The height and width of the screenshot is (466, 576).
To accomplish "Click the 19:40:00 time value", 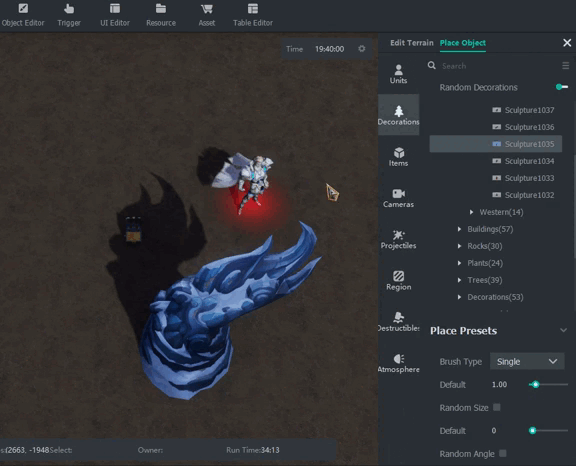I will click(330, 49).
